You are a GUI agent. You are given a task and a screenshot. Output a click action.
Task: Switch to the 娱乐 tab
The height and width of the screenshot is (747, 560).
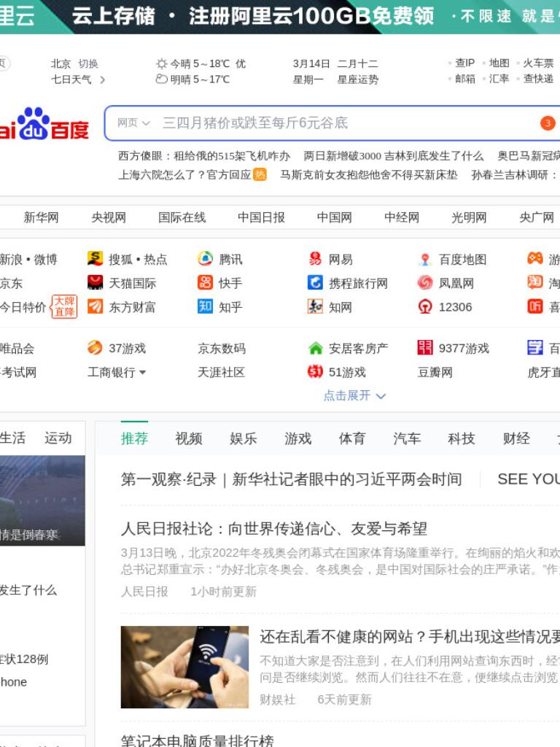(244, 438)
